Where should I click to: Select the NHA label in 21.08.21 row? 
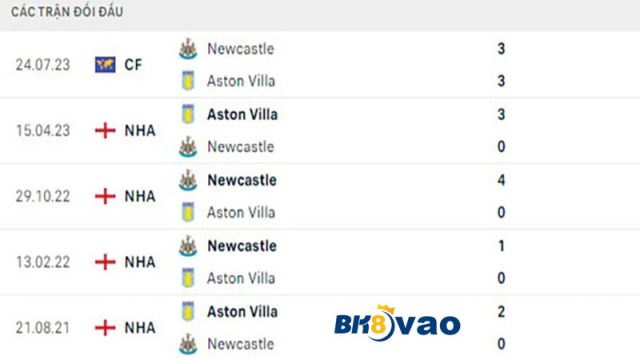pyautogui.click(x=140, y=328)
